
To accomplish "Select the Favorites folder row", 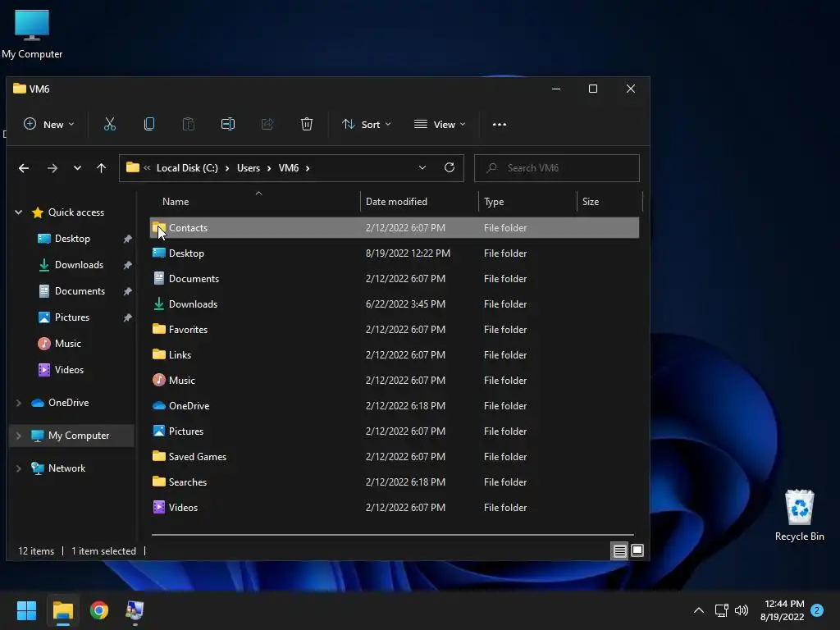I will pos(395,330).
